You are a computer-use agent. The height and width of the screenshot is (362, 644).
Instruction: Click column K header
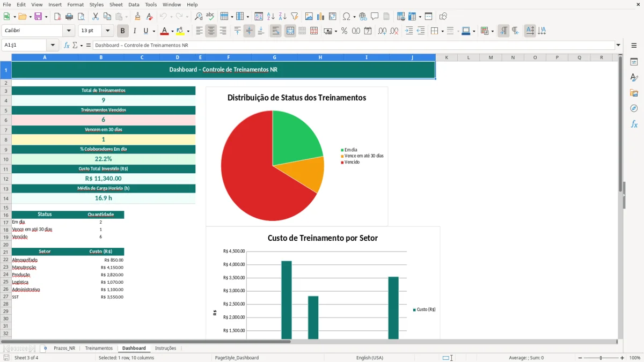click(x=447, y=57)
